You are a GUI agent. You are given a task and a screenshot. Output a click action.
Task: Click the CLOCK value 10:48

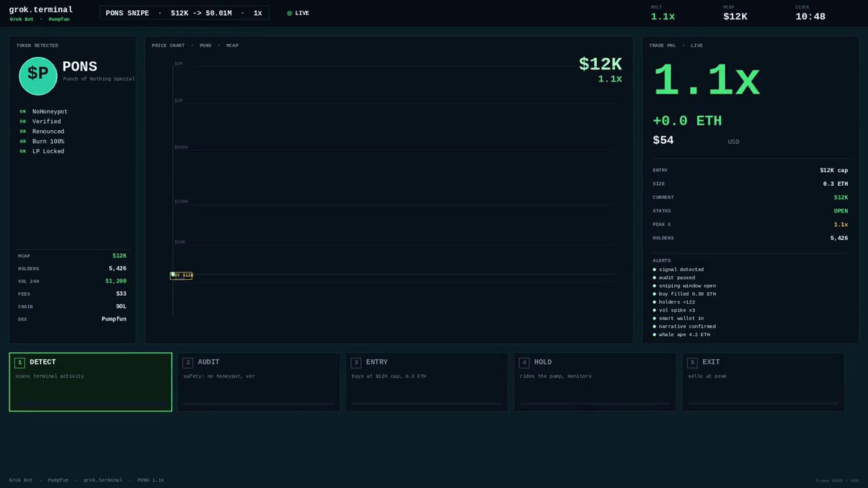point(810,17)
